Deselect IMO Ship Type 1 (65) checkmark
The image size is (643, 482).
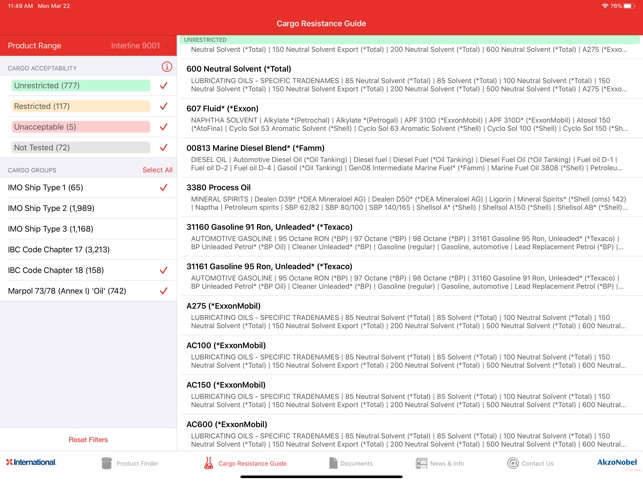click(164, 187)
